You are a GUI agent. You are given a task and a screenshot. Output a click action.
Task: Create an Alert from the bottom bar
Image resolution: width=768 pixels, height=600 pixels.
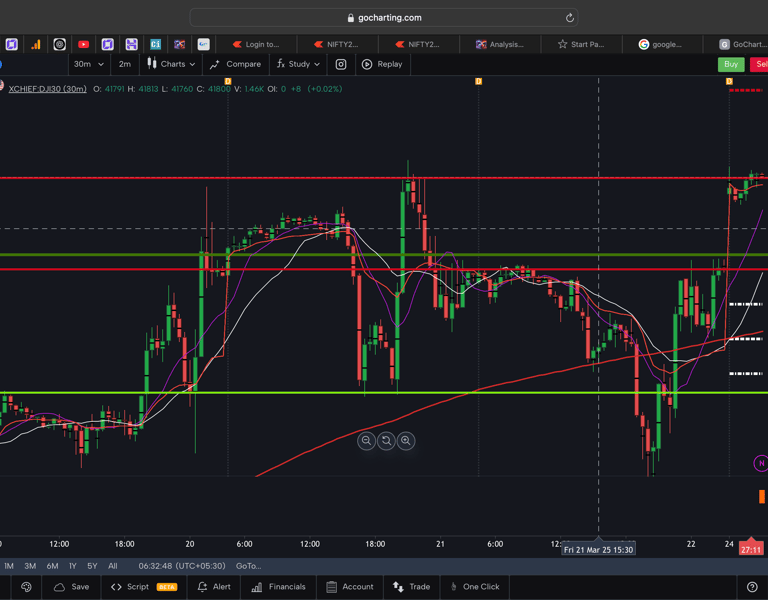[214, 587]
